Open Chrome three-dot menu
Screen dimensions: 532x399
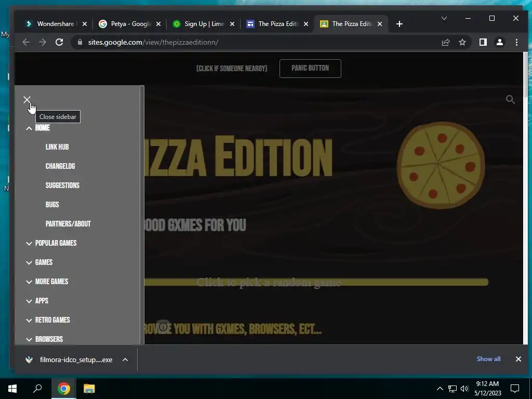[x=516, y=42]
